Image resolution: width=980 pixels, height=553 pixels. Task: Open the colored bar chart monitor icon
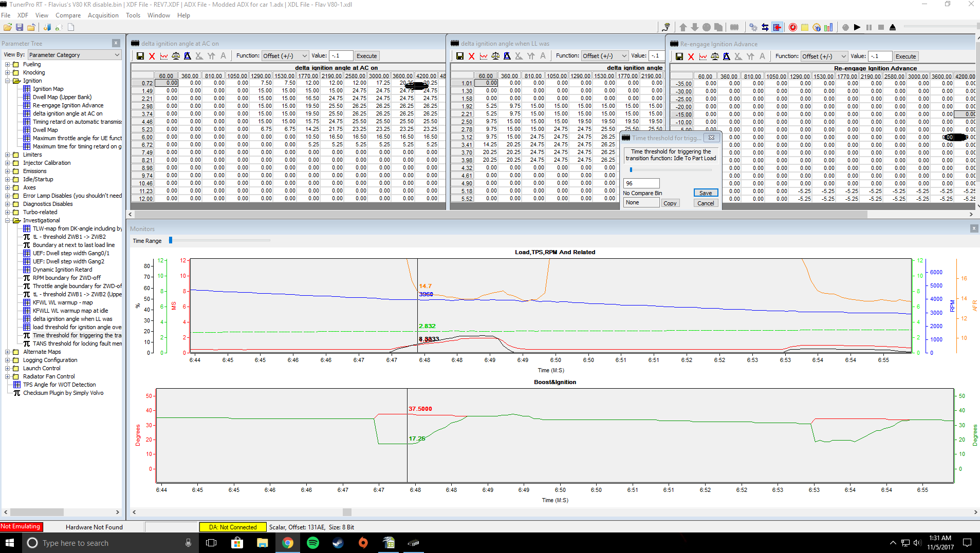[828, 27]
